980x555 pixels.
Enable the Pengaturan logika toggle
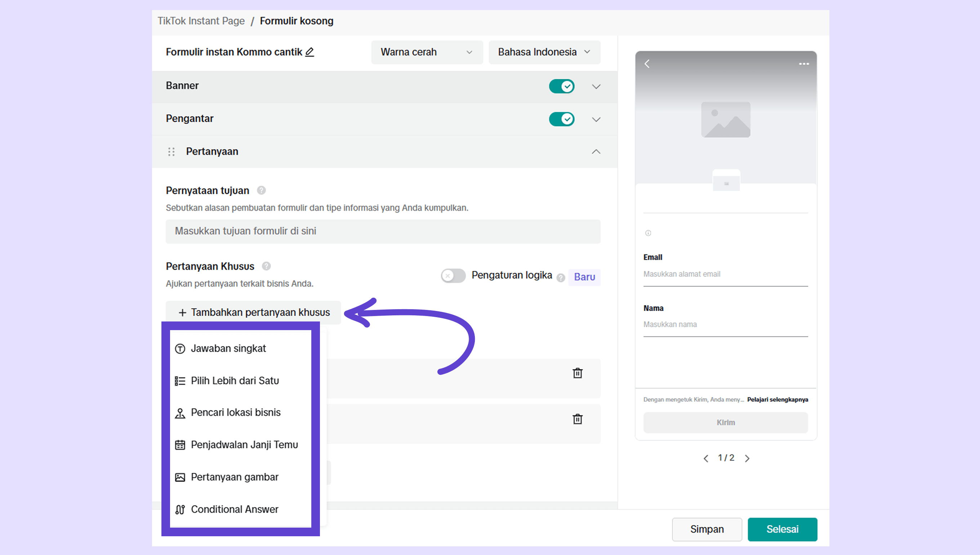(453, 275)
